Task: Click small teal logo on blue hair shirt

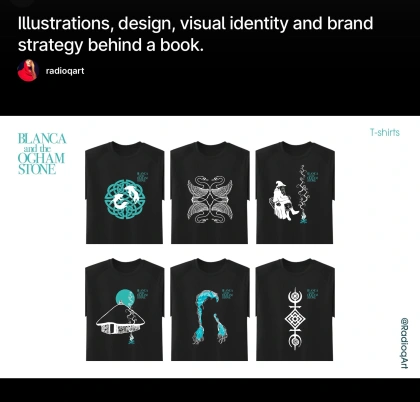Action: click(x=227, y=294)
